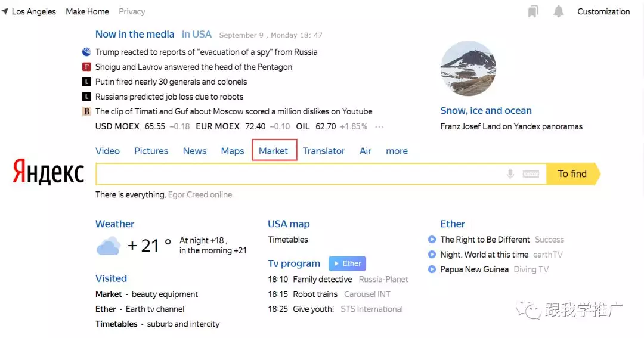644x338 pixels.
Task: Click the Franz Josef Land panorama thumbnail
Action: [468, 69]
